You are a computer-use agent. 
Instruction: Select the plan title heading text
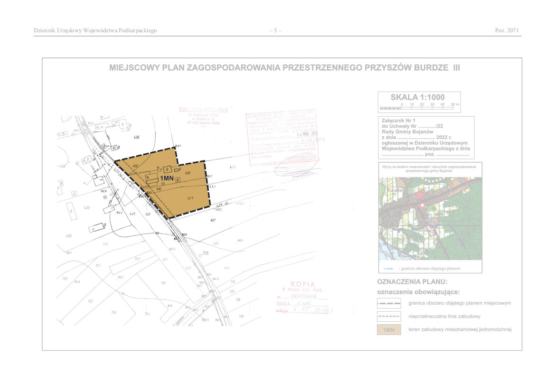[x=284, y=68]
